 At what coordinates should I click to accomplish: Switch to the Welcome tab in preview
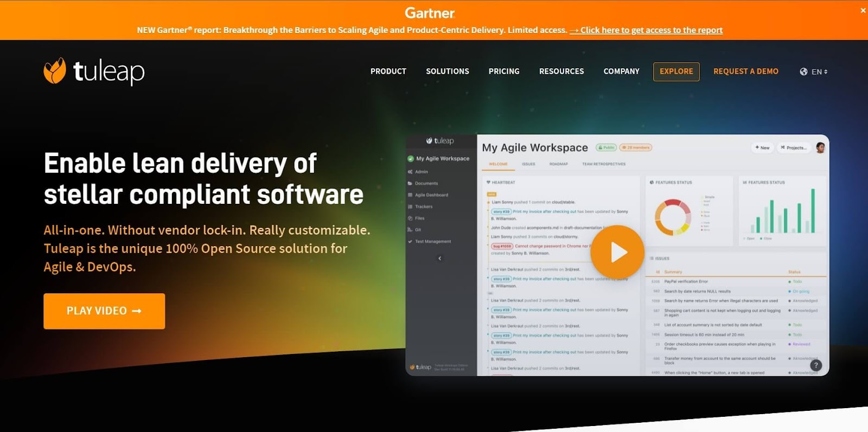click(x=498, y=164)
